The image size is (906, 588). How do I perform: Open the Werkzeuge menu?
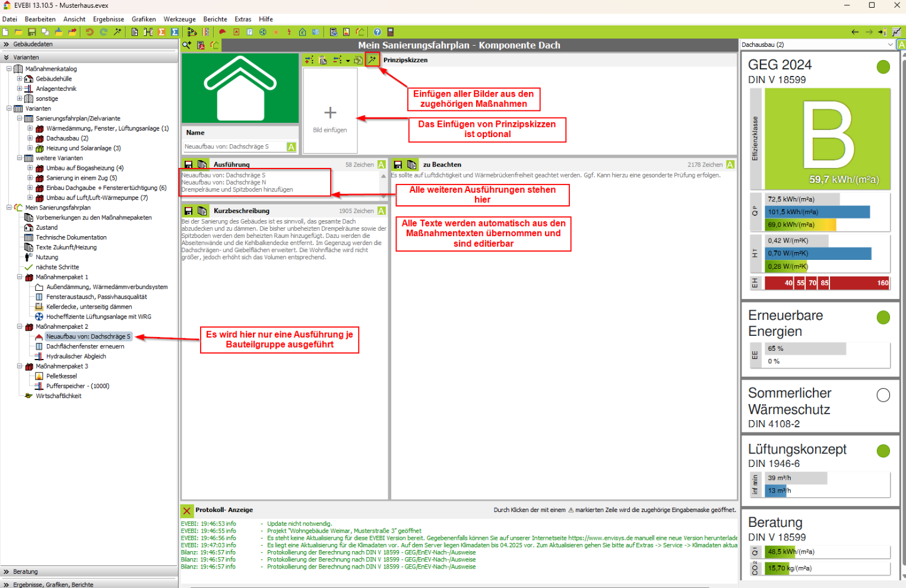[179, 19]
